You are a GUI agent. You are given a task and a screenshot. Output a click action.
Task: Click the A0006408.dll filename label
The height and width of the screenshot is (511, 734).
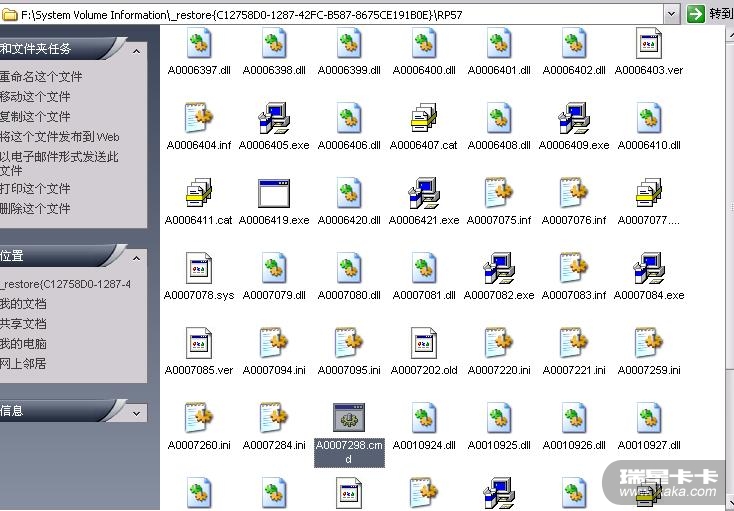point(499,145)
